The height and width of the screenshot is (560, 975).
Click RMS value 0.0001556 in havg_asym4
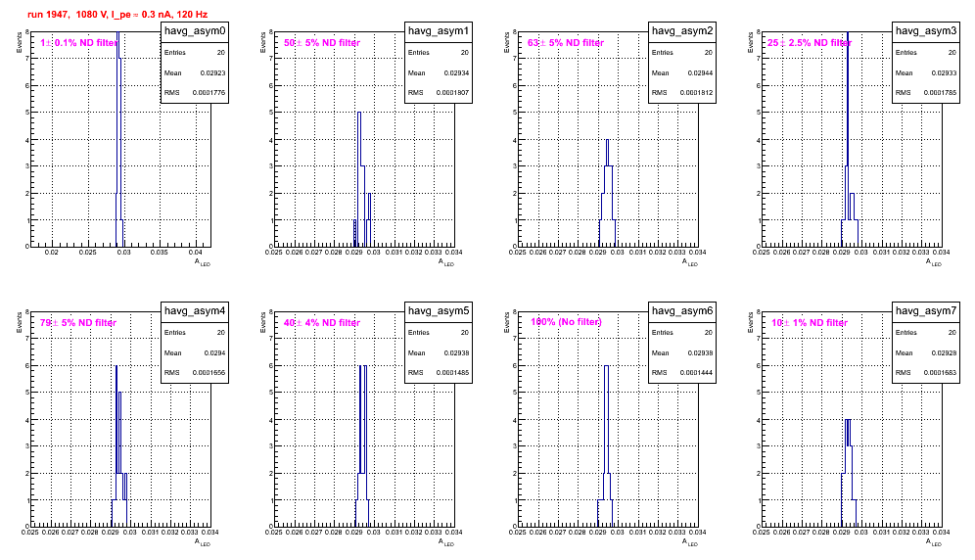pyautogui.click(x=209, y=373)
